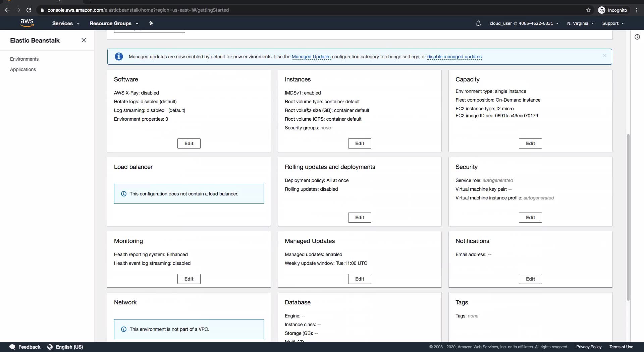Screen dimensions: 644x352
Task: Edit the Software configuration card
Action: 189,143
